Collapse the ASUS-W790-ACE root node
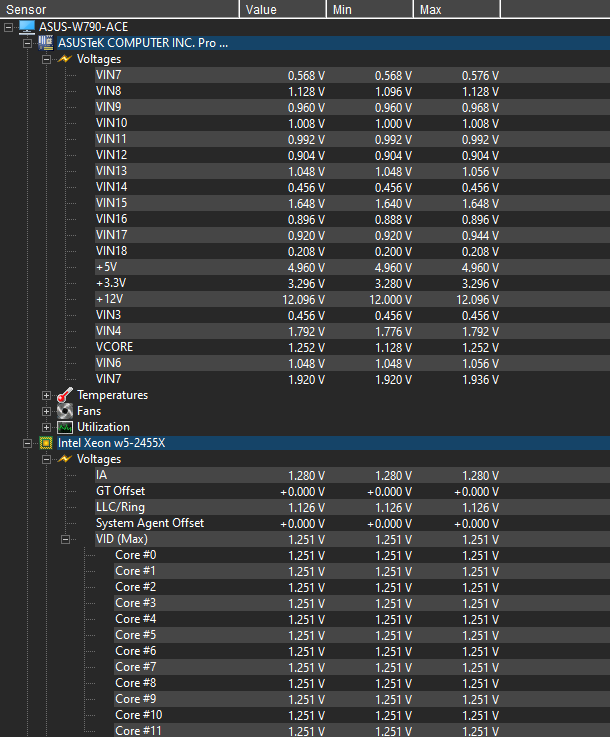 point(9,27)
